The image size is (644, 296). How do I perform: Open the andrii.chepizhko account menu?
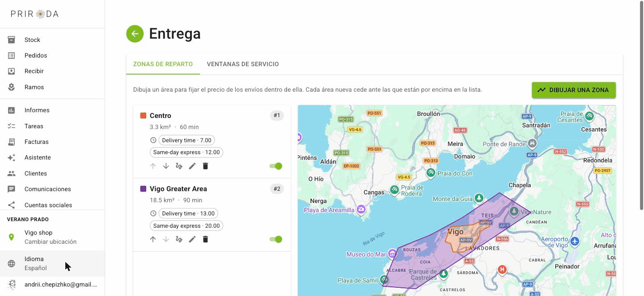[53, 284]
